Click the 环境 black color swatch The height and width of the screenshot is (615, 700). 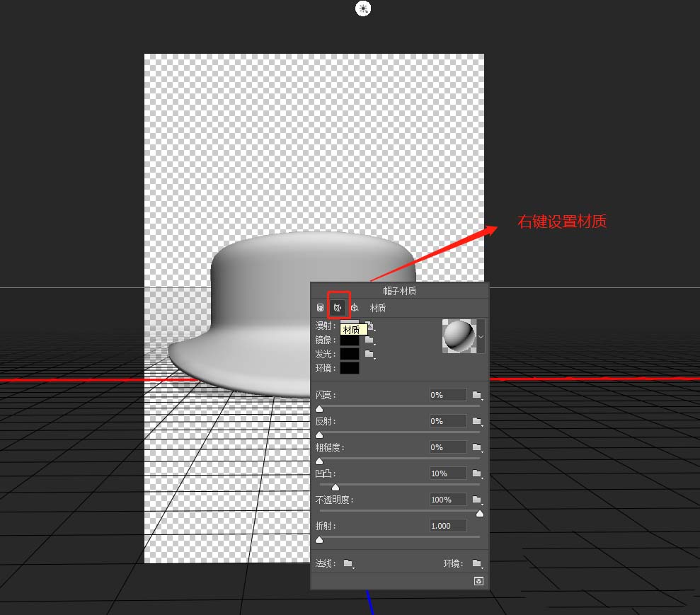350,368
